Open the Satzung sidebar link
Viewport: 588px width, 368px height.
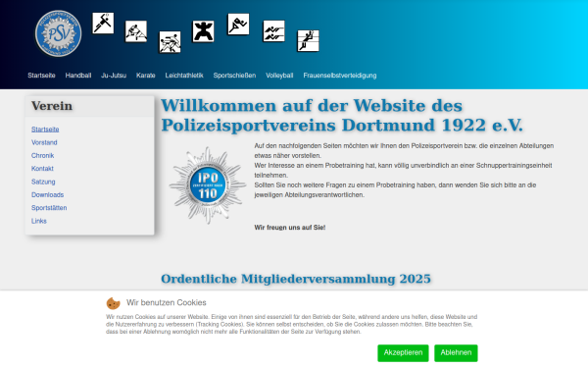tap(43, 182)
